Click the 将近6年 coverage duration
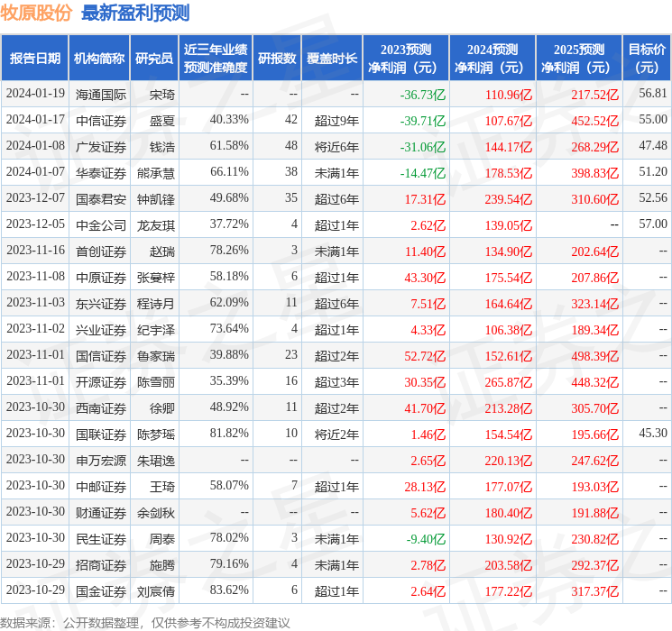This screenshot has height=631, width=672. click(x=336, y=147)
